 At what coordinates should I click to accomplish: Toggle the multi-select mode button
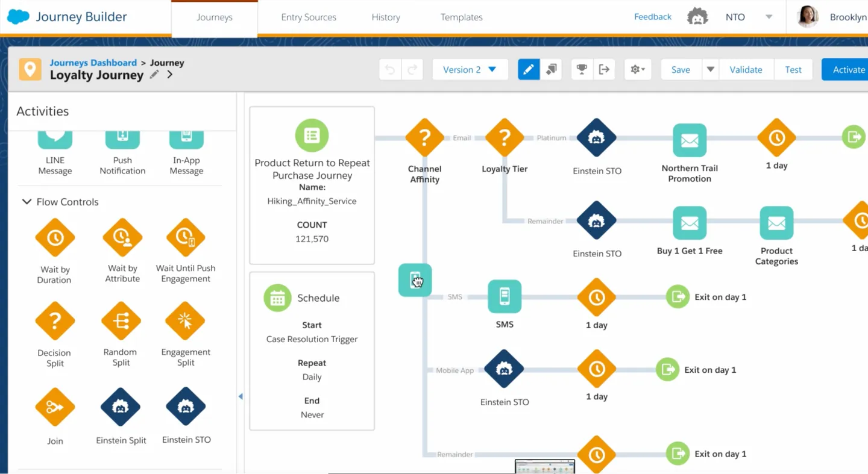551,70
